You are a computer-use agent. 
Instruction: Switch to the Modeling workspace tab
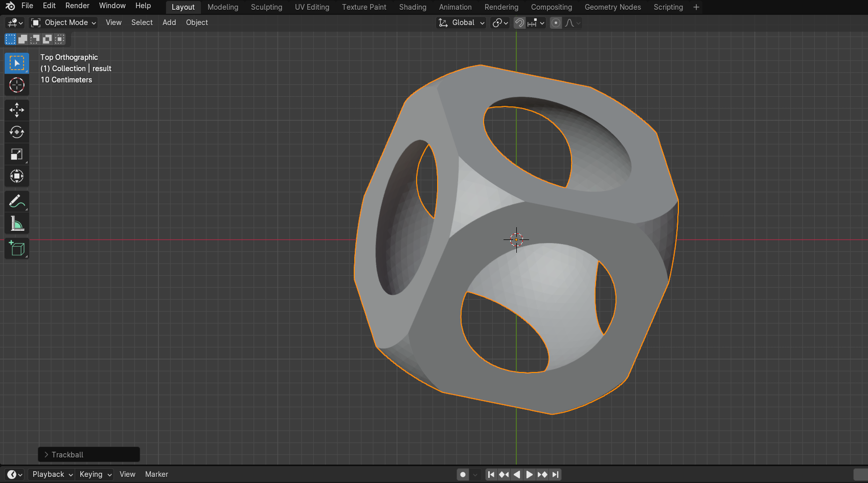pyautogui.click(x=223, y=7)
